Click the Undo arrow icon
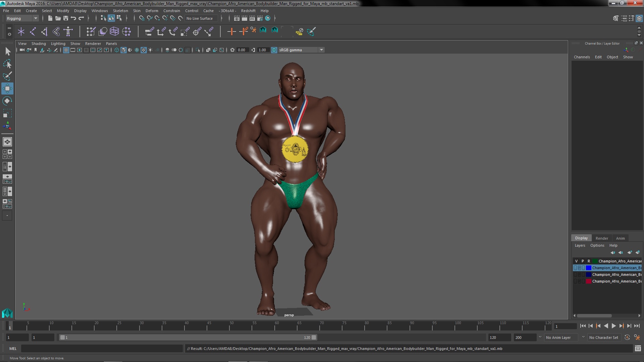Viewport: 644px width, 362px height. click(73, 18)
